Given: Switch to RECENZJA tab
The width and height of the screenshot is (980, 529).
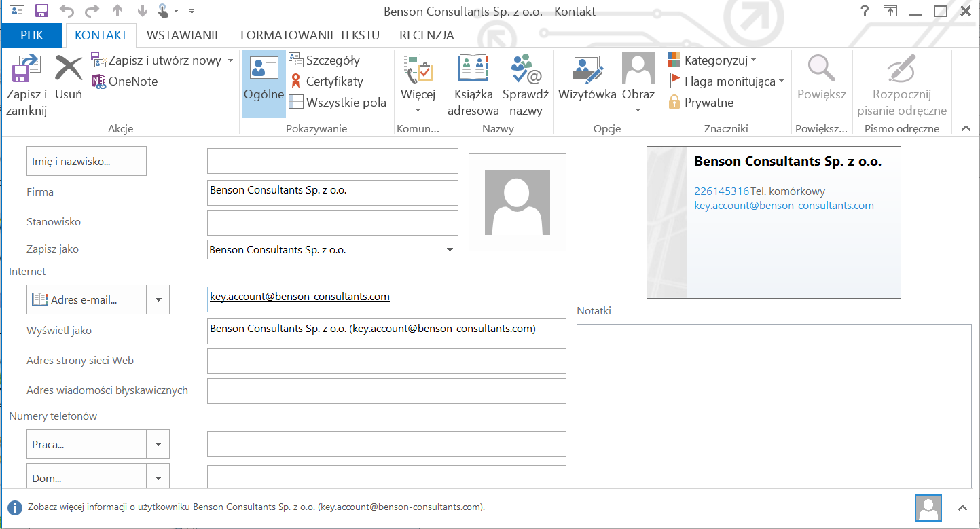Looking at the screenshot, I should 427,35.
